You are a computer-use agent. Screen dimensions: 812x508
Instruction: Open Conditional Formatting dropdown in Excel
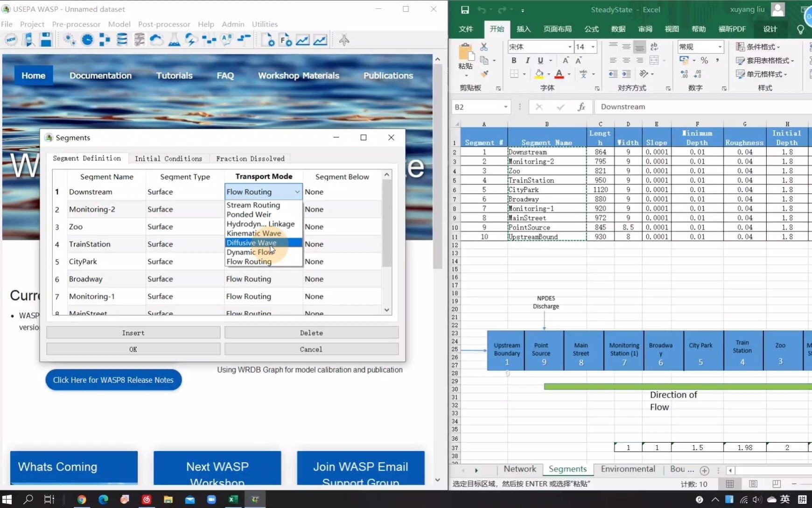coord(758,47)
